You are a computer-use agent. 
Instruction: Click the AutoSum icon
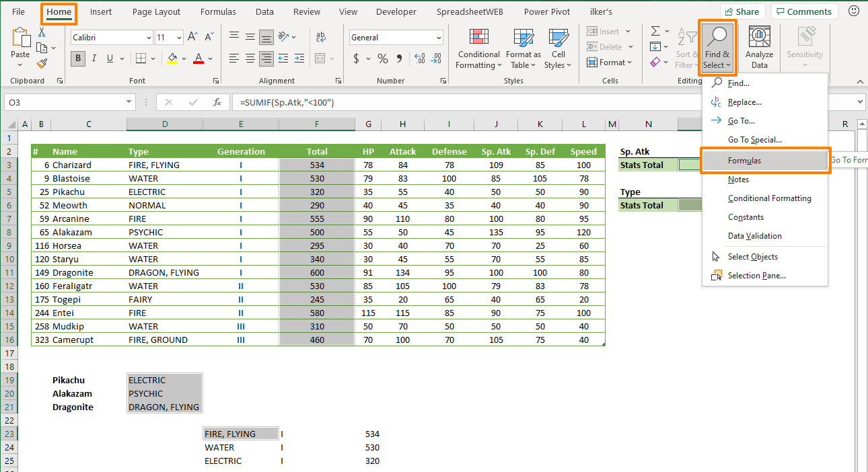(x=655, y=30)
